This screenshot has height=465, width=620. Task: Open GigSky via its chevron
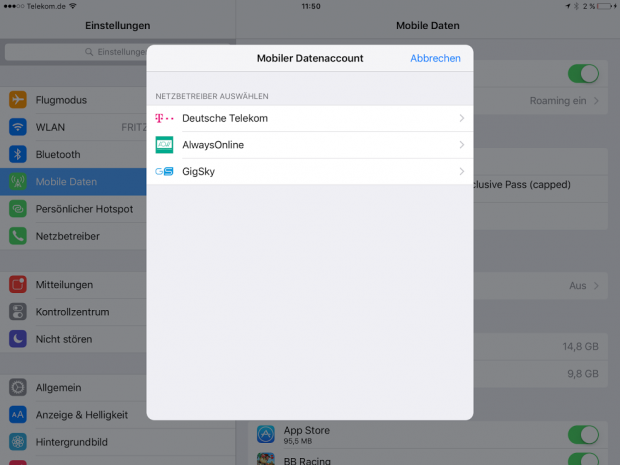point(461,171)
